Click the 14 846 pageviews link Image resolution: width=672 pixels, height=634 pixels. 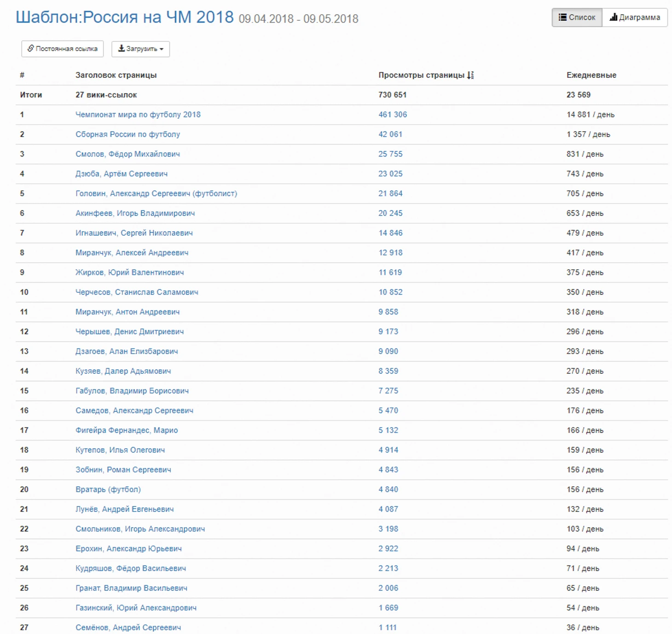(x=390, y=233)
